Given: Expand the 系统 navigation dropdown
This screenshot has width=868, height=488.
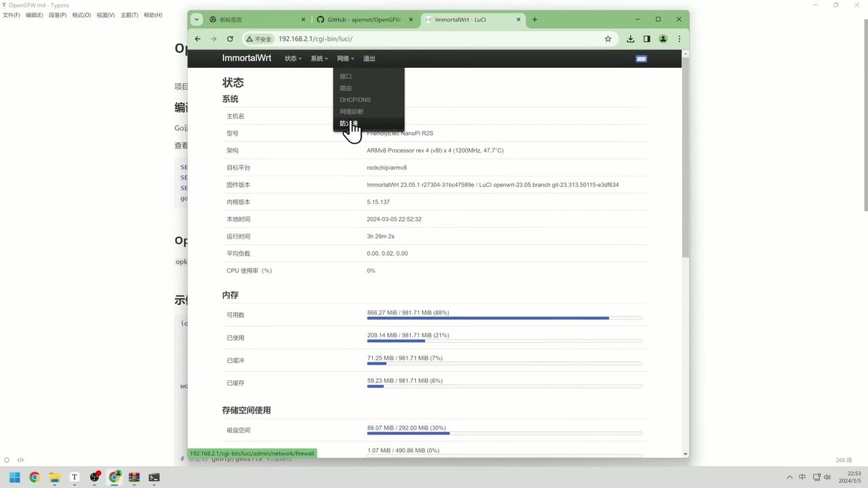Looking at the screenshot, I should click(x=318, y=58).
